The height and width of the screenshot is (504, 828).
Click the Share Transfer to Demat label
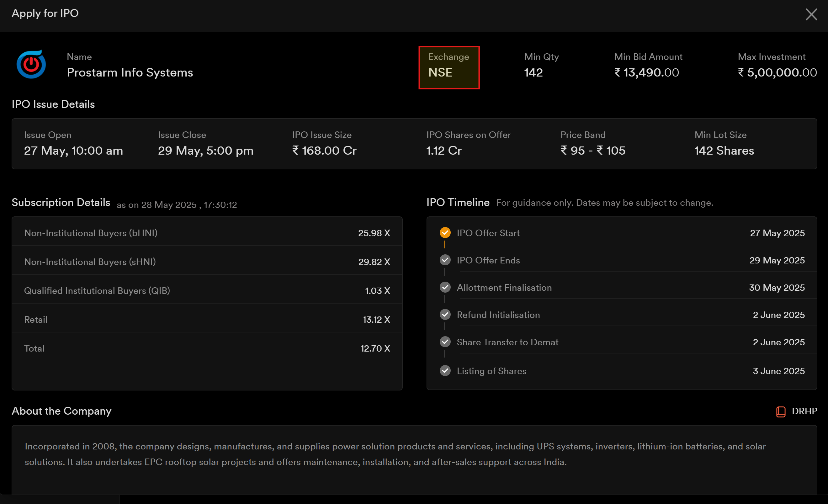click(507, 342)
